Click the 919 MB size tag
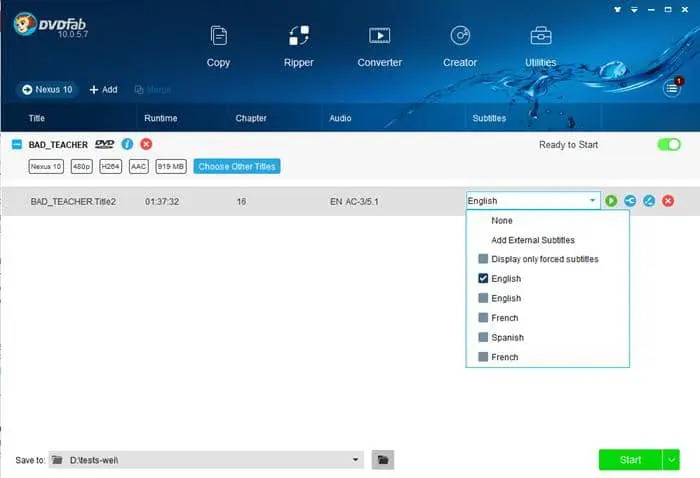The height and width of the screenshot is (478, 700). (x=171, y=166)
